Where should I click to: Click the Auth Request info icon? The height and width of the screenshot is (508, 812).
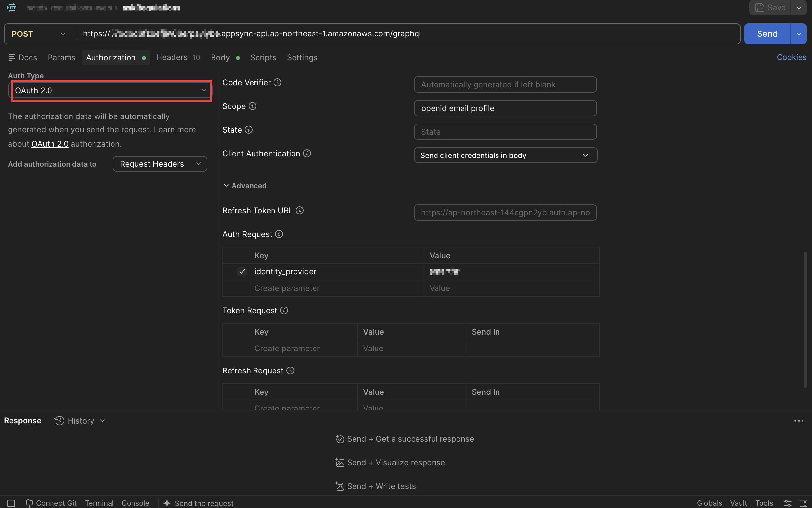[x=279, y=234]
